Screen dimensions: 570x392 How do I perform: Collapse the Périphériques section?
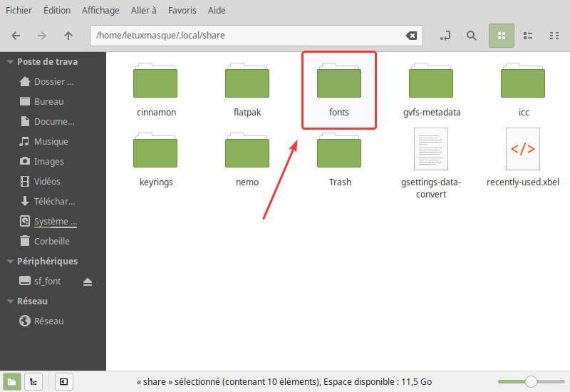tap(10, 262)
